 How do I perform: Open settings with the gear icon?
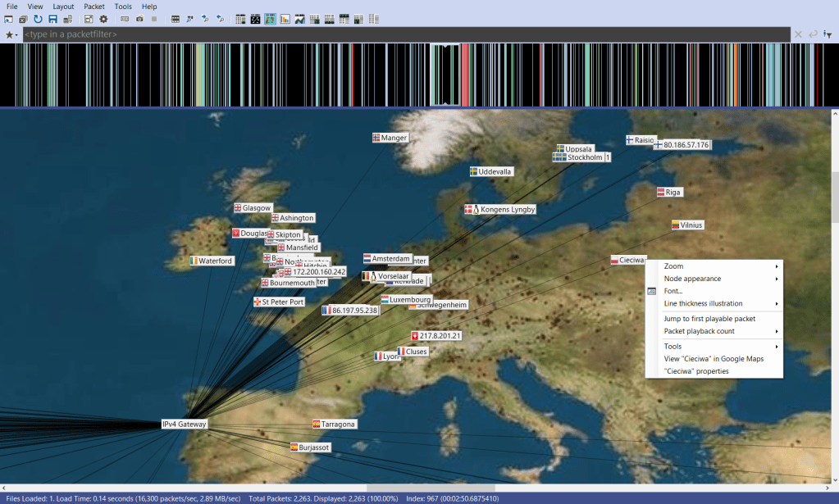coord(103,19)
